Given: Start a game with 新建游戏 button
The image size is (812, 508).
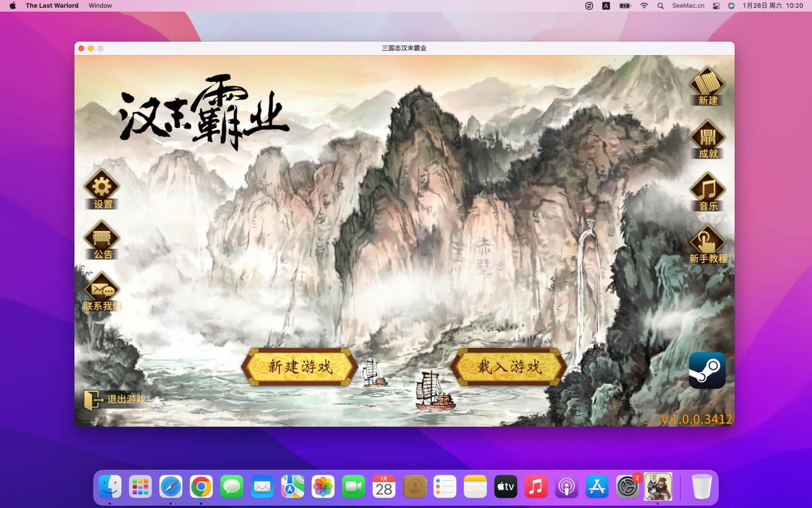Looking at the screenshot, I should tap(300, 366).
